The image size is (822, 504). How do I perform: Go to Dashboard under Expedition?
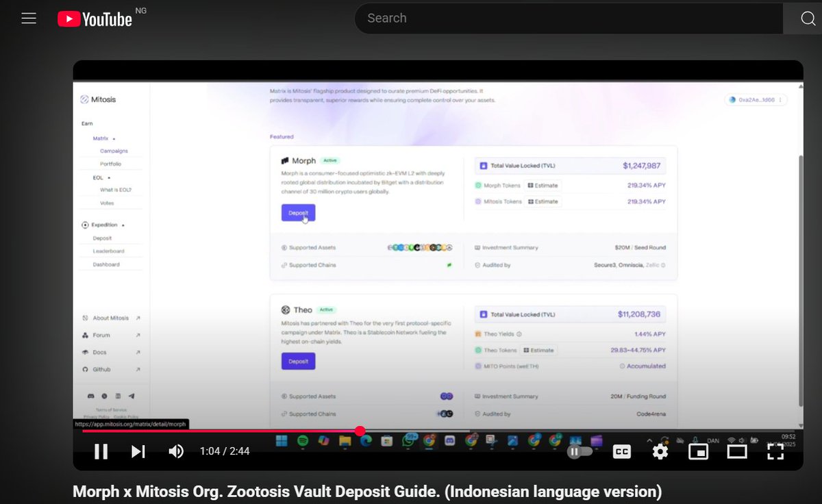point(106,264)
